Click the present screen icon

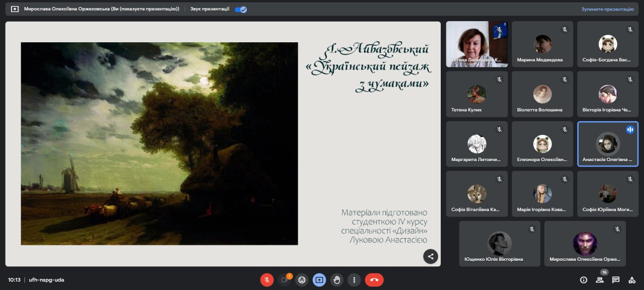coord(319,280)
